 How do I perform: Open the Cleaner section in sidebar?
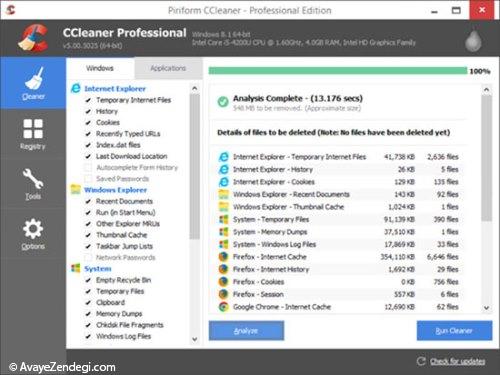coord(33,83)
